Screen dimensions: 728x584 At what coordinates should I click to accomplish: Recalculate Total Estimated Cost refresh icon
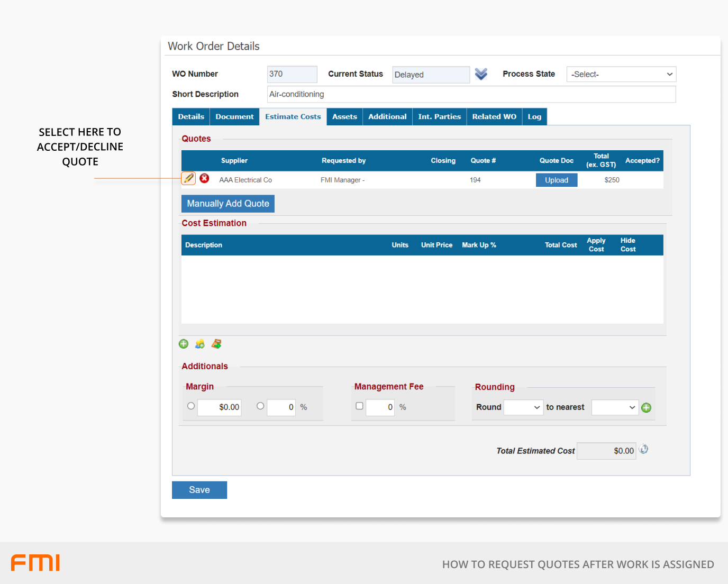643,450
